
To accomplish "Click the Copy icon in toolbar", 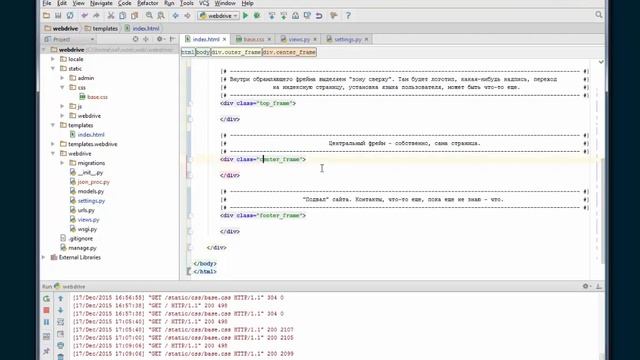I will (122, 16).
